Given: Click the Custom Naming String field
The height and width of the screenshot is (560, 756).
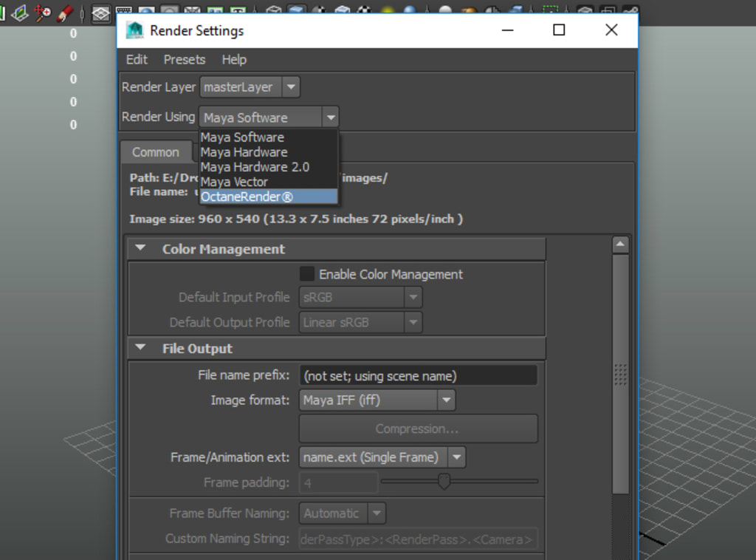Looking at the screenshot, I should point(418,539).
